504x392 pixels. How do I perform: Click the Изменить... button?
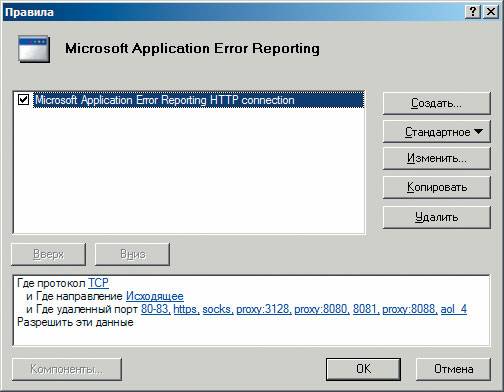pos(437,158)
